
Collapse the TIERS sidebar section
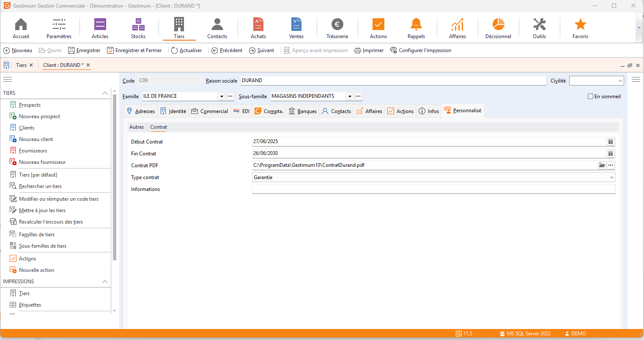[x=105, y=93]
